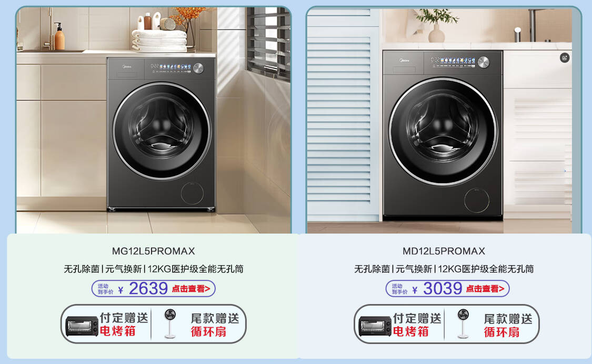Click 点击查看 next to price 2639
The width and height of the screenshot is (592, 364).
coord(190,289)
